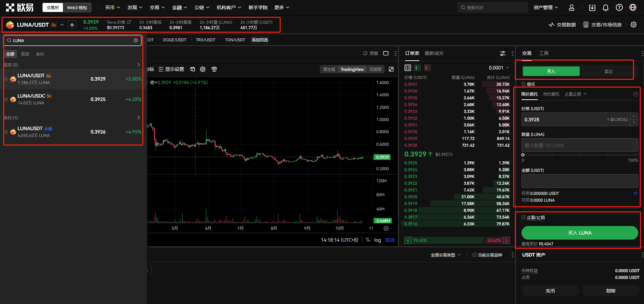Click the chart undo/restore icon

193,69
